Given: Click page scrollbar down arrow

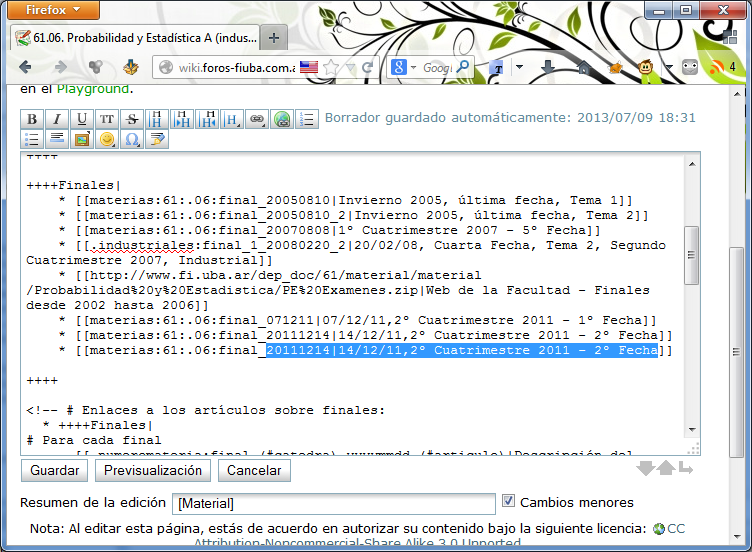Looking at the screenshot, I should click(737, 537).
